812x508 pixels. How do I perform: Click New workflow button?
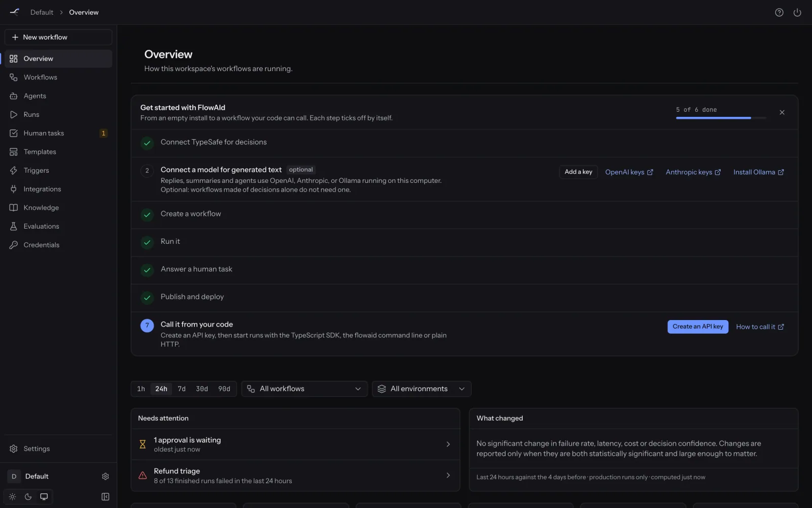(58, 37)
